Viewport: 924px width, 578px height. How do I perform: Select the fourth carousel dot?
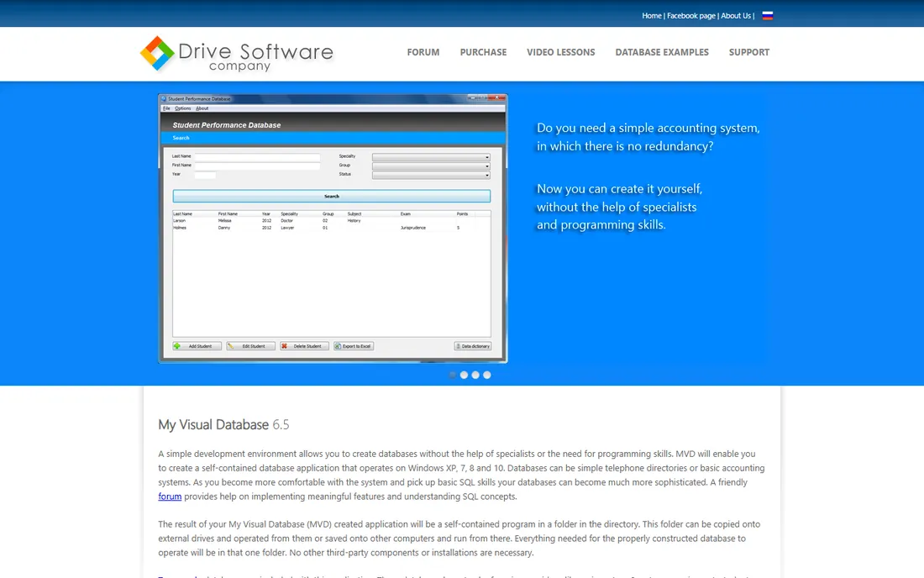click(486, 375)
